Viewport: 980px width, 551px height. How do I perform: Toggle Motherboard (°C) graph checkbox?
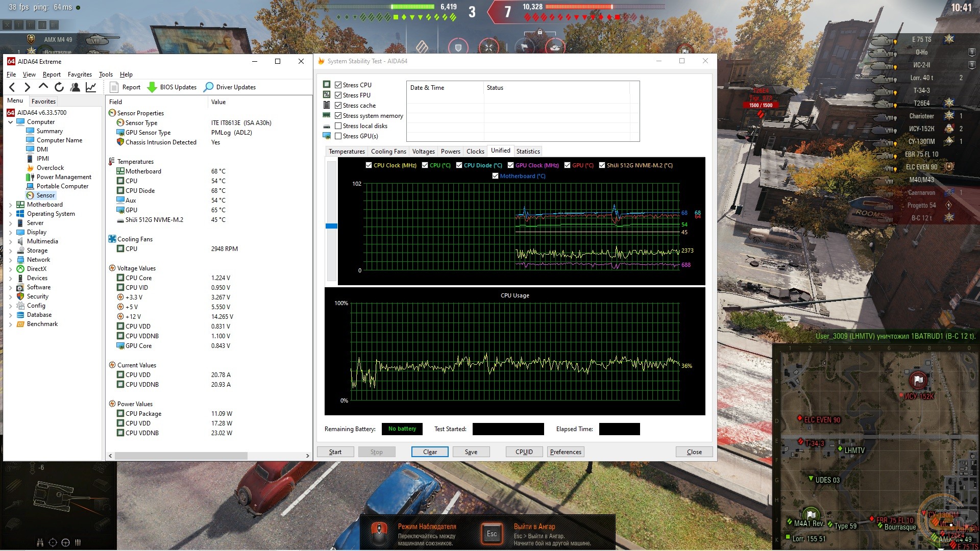pos(495,176)
